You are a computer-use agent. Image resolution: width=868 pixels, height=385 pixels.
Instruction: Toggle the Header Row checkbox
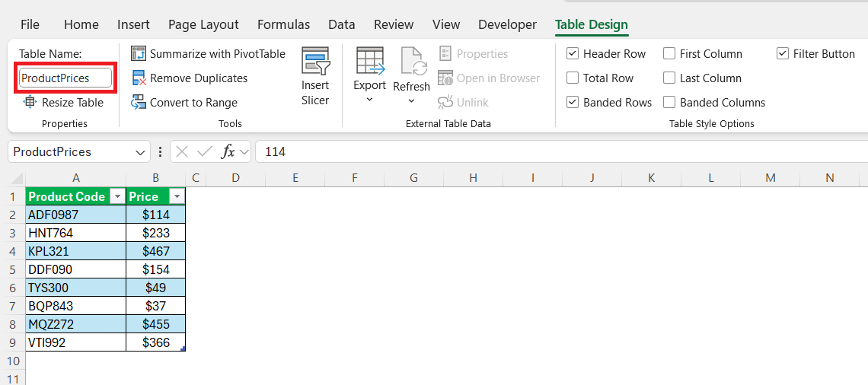pos(573,54)
